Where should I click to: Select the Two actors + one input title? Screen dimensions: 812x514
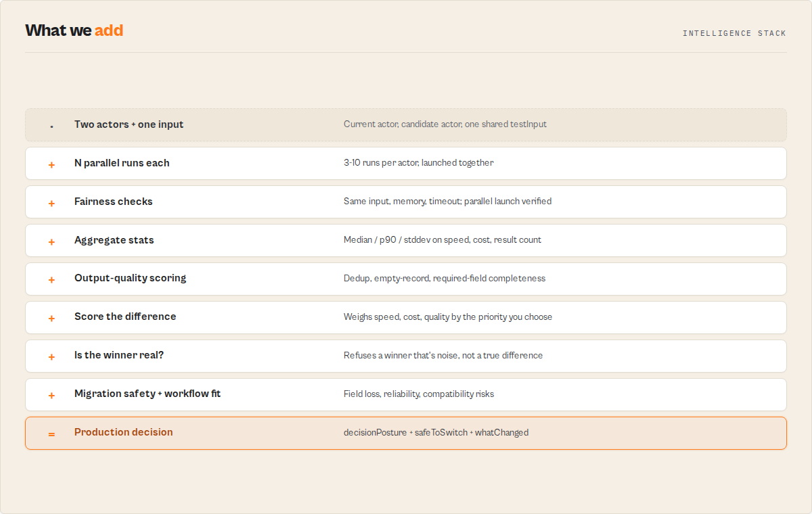pos(129,124)
